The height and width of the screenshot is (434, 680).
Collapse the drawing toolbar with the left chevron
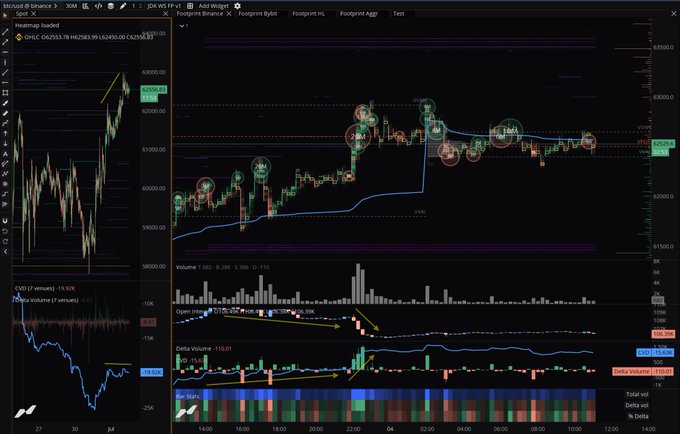(5, 251)
